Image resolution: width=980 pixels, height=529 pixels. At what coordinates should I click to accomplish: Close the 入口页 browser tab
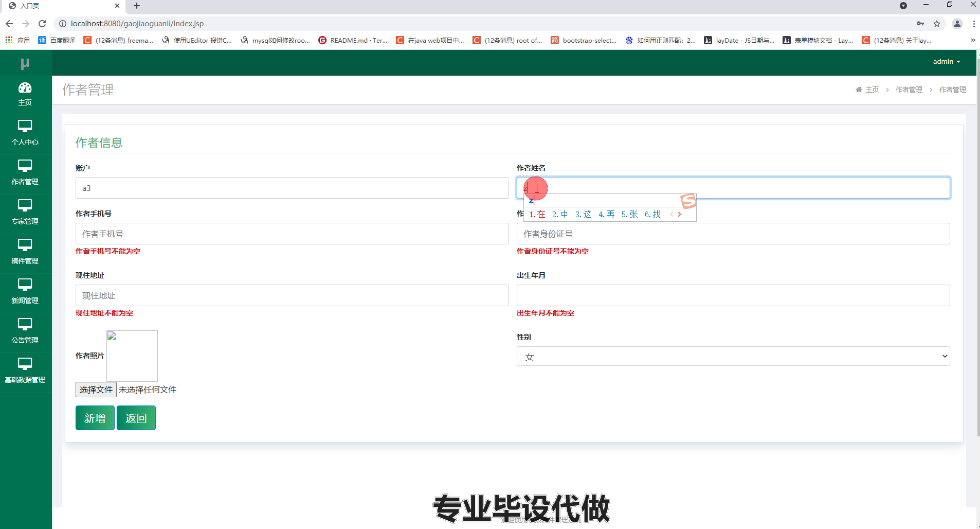point(117,6)
